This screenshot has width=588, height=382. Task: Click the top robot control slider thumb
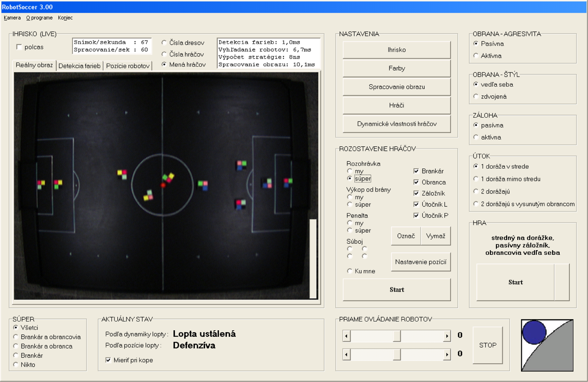click(397, 336)
